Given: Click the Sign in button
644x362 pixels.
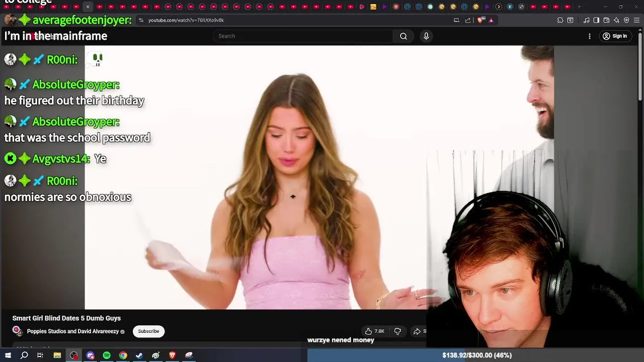Looking at the screenshot, I should (615, 36).
